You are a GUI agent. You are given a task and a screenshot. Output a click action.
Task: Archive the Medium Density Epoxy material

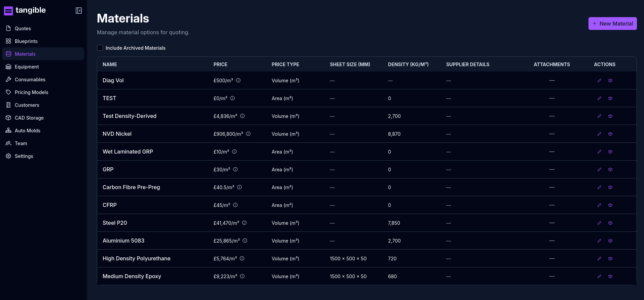pos(610,276)
